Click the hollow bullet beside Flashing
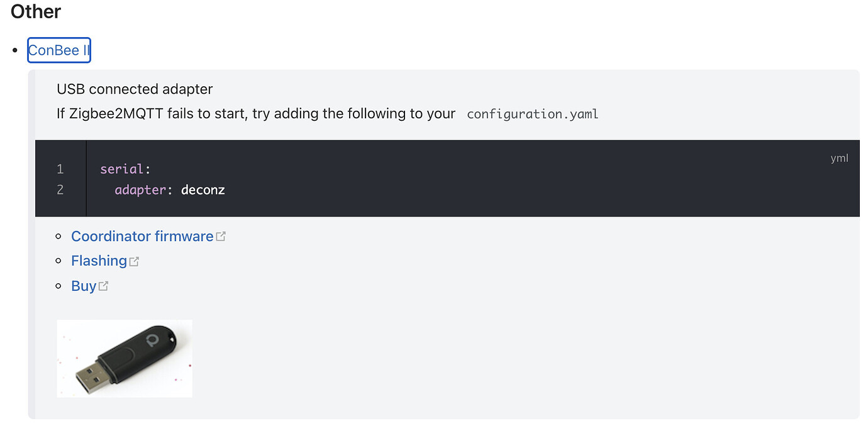 coord(58,261)
